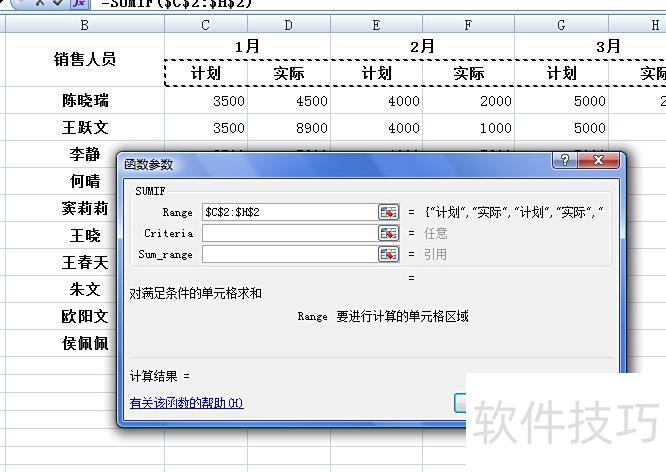The image size is (666, 472).
Task: Select the name cell 侯佩佩
Action: tap(85, 343)
